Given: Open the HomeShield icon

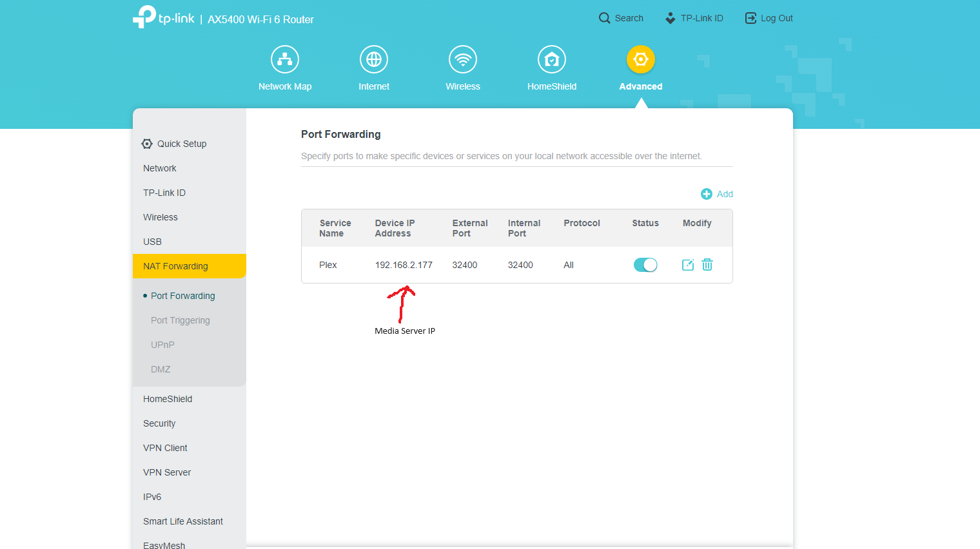Looking at the screenshot, I should click(552, 59).
